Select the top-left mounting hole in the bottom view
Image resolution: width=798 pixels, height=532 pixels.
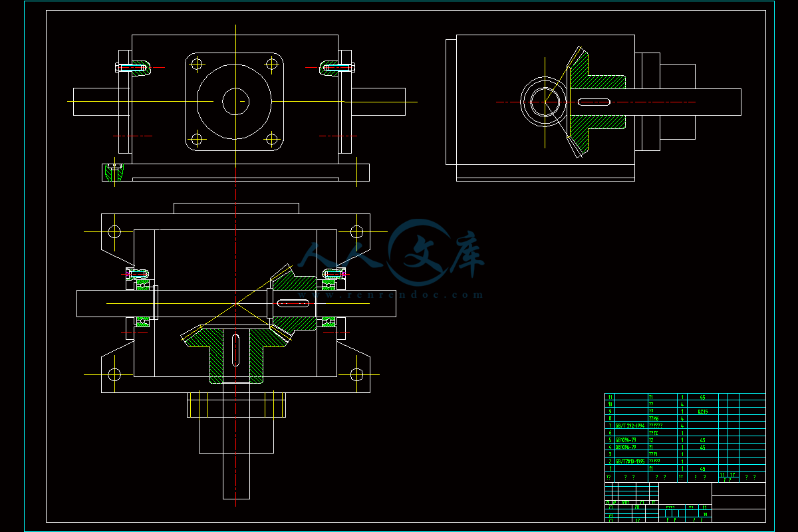[114, 231]
